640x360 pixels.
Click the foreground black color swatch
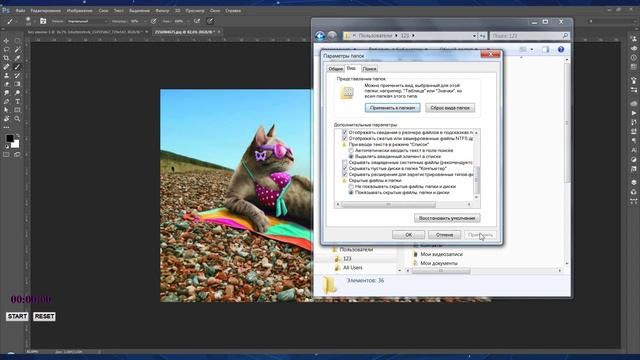[9, 138]
